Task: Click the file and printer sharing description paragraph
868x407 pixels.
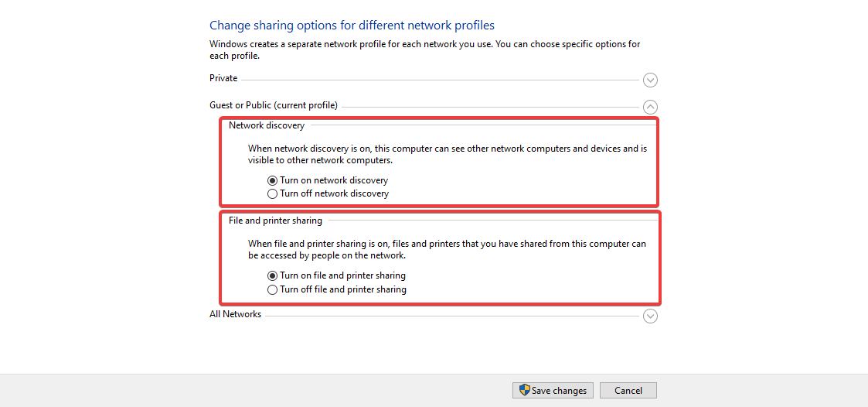Action: (x=447, y=249)
